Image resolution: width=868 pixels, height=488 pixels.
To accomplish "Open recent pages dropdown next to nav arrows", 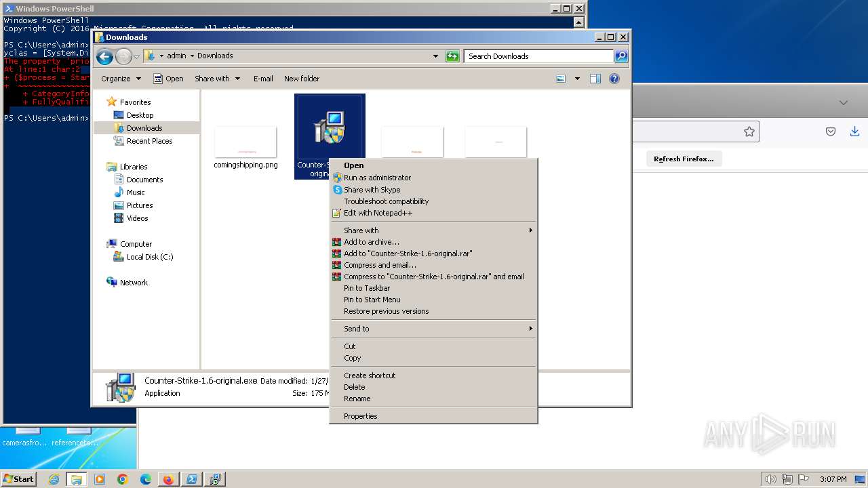I will 136,56.
